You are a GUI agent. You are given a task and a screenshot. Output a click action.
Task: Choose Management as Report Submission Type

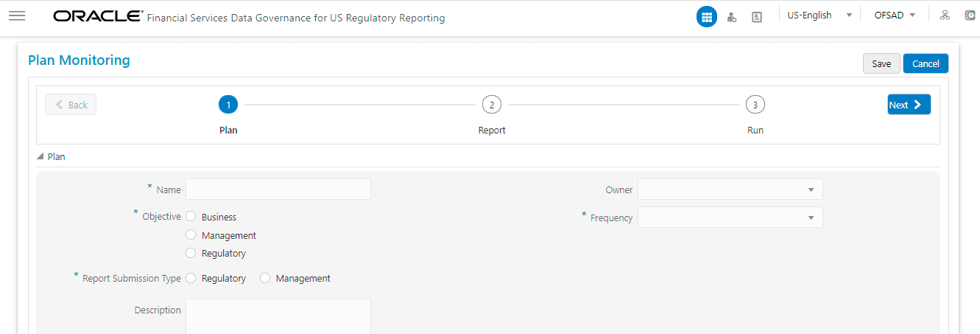click(x=265, y=278)
